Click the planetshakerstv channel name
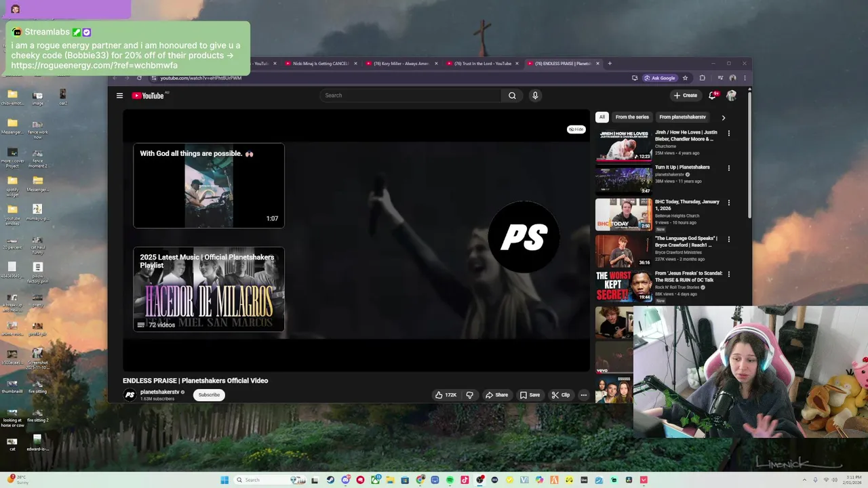The height and width of the screenshot is (488, 868). [159, 392]
